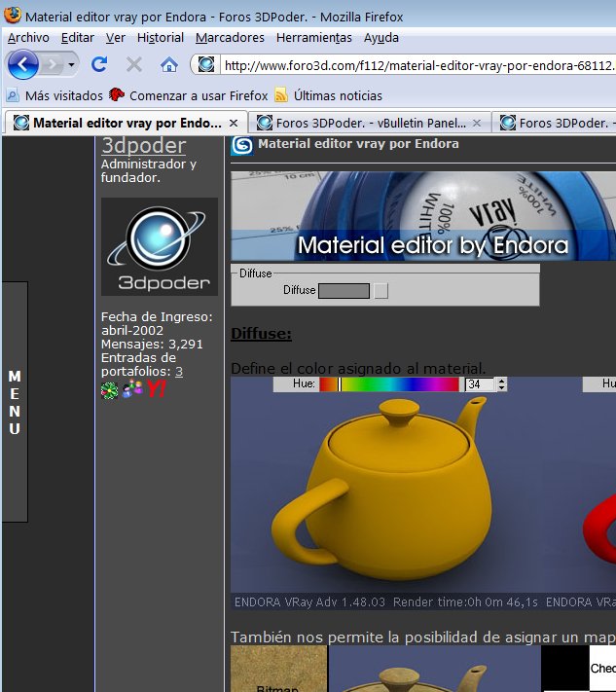Increase the Hue value spinner up arrow
The height and width of the screenshot is (692, 616).
(502, 381)
